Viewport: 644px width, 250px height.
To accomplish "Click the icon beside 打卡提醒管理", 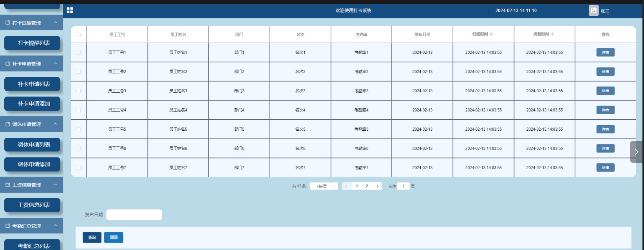I will [7, 23].
